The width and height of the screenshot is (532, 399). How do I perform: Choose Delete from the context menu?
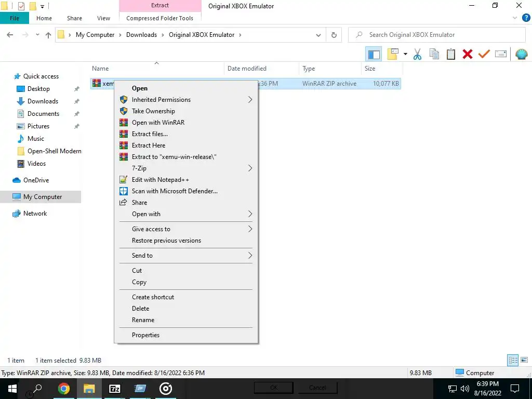tap(186, 309)
